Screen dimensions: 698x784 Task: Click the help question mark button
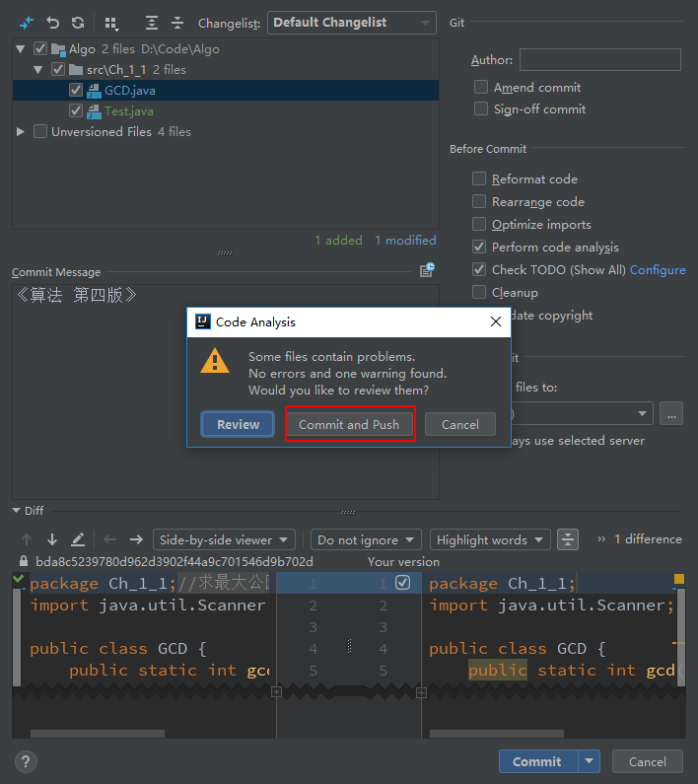click(x=27, y=761)
